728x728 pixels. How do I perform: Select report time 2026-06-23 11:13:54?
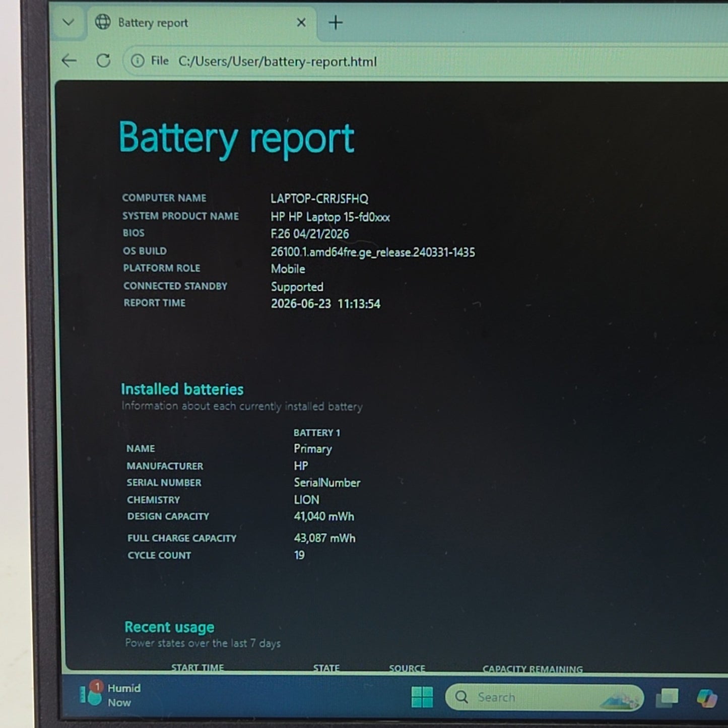tap(325, 304)
